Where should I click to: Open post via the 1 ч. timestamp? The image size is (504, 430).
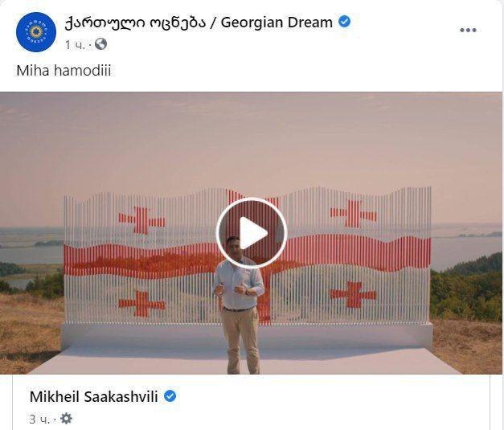(x=75, y=45)
